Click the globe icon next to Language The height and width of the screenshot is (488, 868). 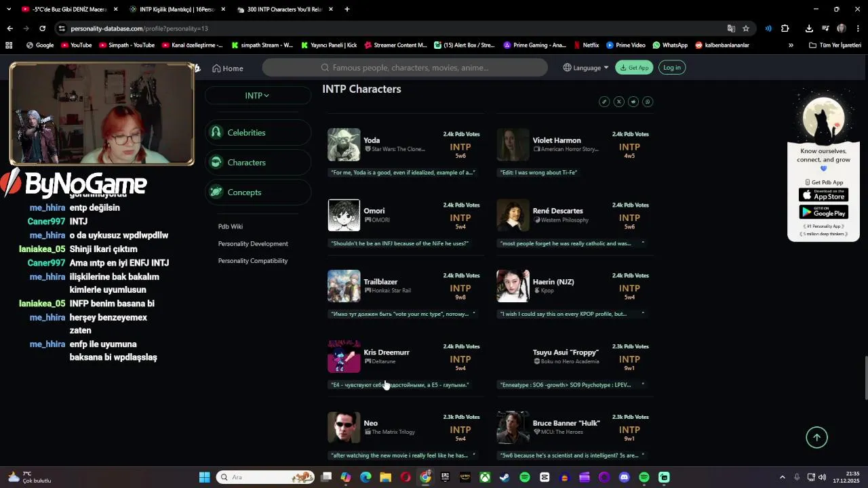[567, 68]
